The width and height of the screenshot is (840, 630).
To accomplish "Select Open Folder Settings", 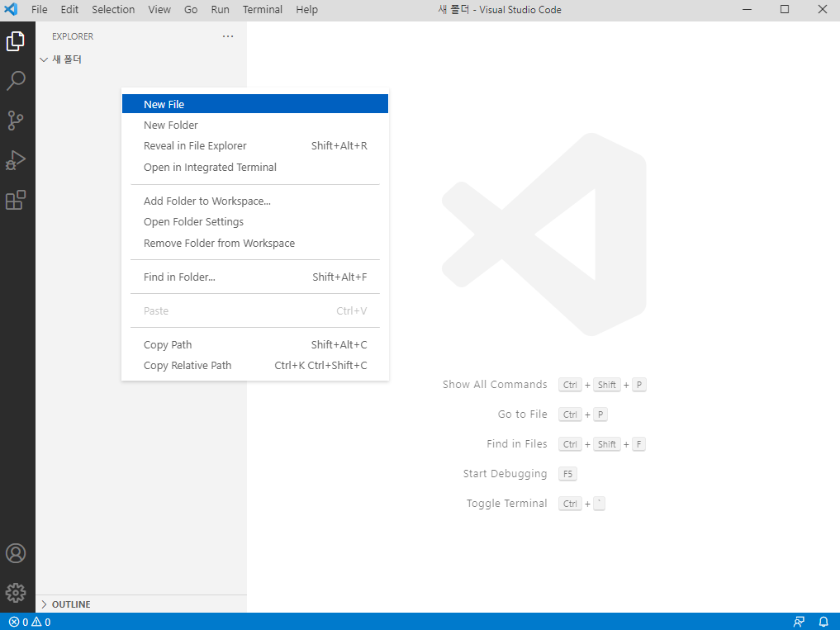I will tap(255, 222).
